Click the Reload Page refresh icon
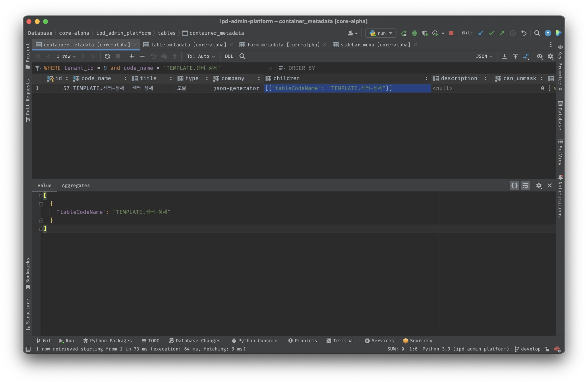The width and height of the screenshot is (588, 384). [107, 56]
